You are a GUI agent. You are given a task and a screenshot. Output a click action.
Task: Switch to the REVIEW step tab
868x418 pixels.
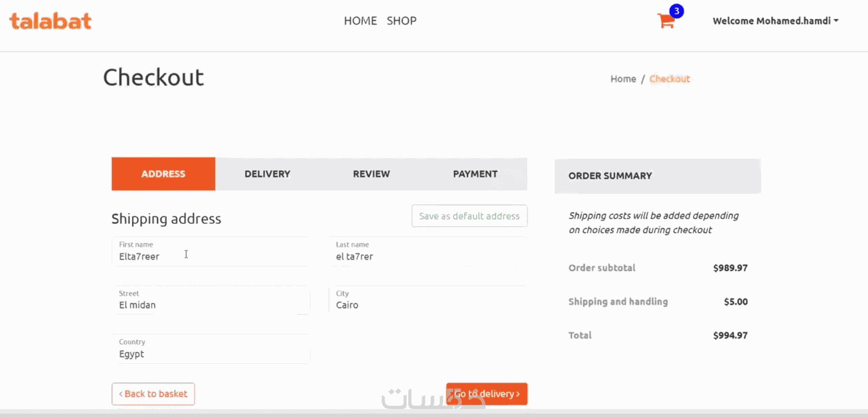point(371,174)
